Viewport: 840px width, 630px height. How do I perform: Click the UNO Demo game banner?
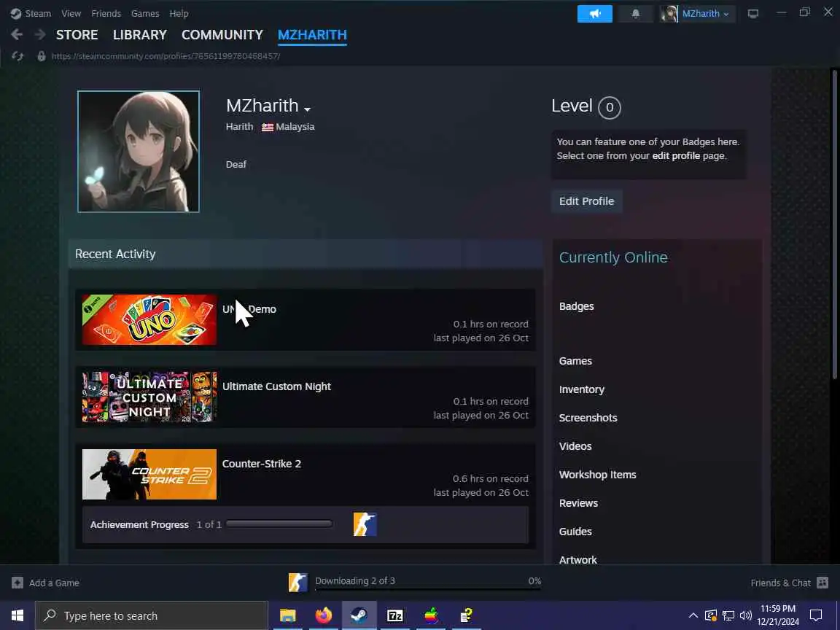149,320
